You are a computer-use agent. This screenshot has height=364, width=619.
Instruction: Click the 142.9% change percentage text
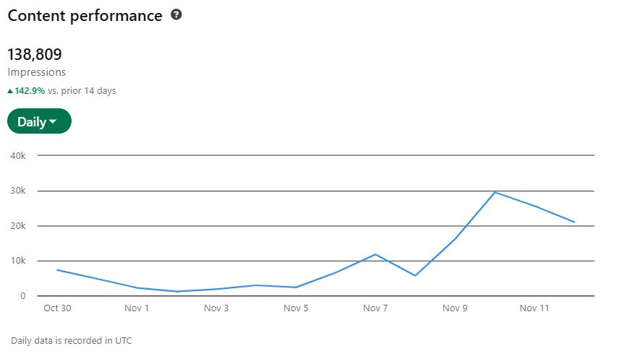[x=30, y=91]
